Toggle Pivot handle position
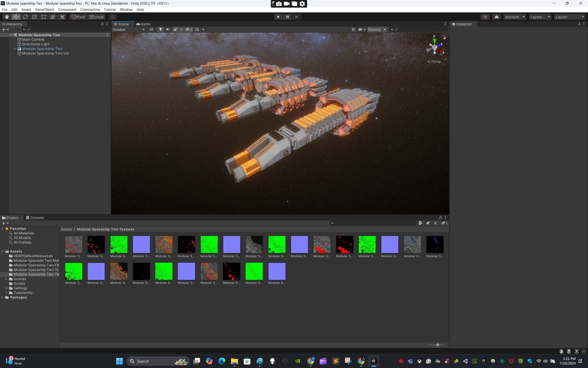 [x=78, y=17]
